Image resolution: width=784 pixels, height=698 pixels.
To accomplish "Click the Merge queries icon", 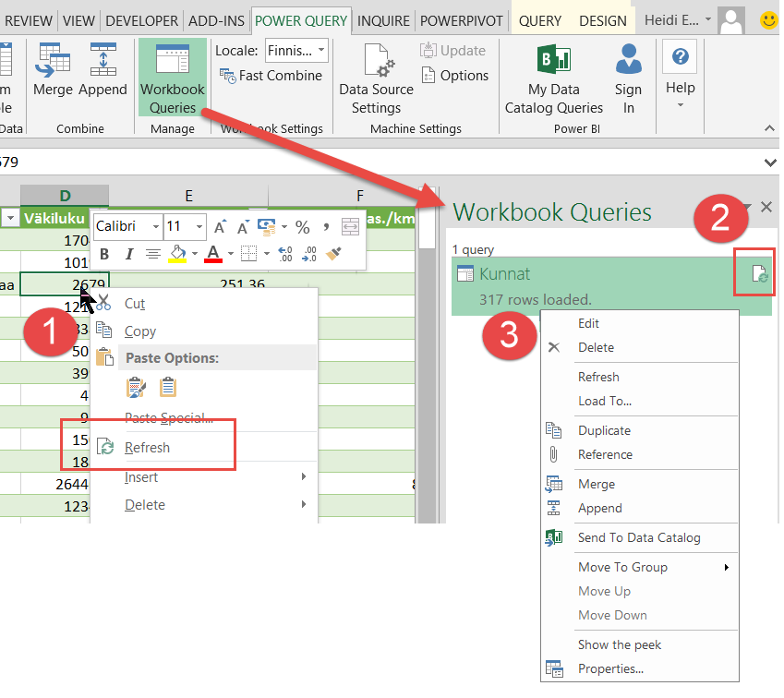I will (x=53, y=61).
